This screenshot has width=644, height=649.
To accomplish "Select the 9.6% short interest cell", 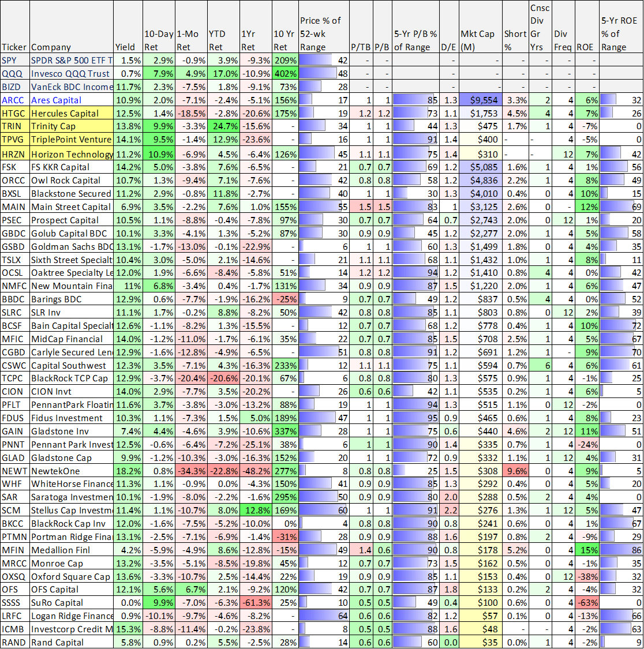I will (516, 471).
